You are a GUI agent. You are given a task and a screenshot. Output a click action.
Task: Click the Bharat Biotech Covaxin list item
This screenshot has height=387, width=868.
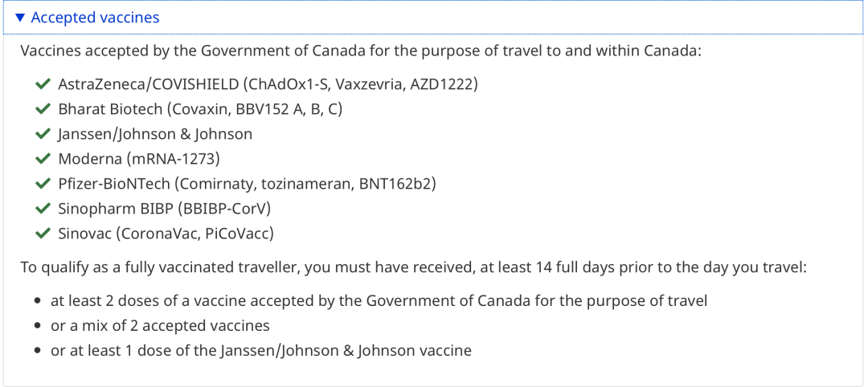click(200, 109)
